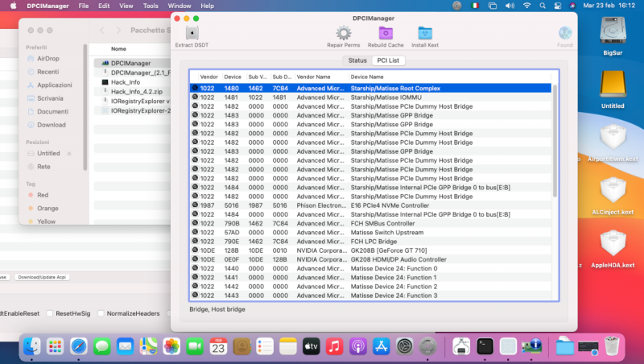Click the PCI list vertical scrollbar
644x364 pixels.
pos(555,141)
